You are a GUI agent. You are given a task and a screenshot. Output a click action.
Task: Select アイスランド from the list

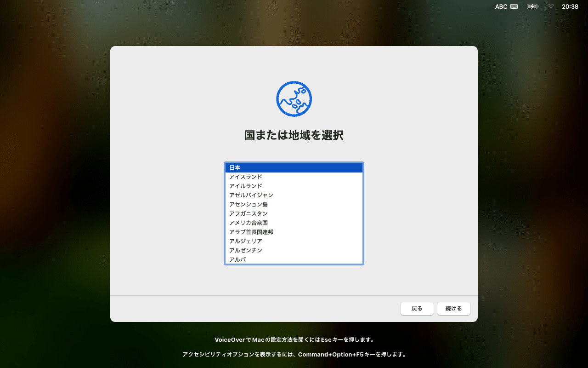[x=294, y=177]
